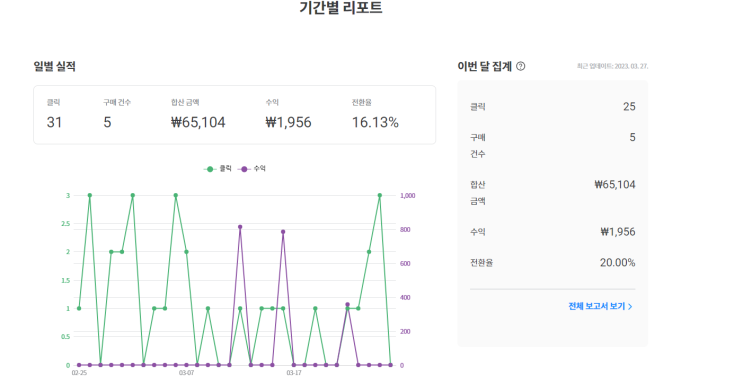Click the 0.5 label on left axis
743x391 pixels.
[x=65, y=337]
